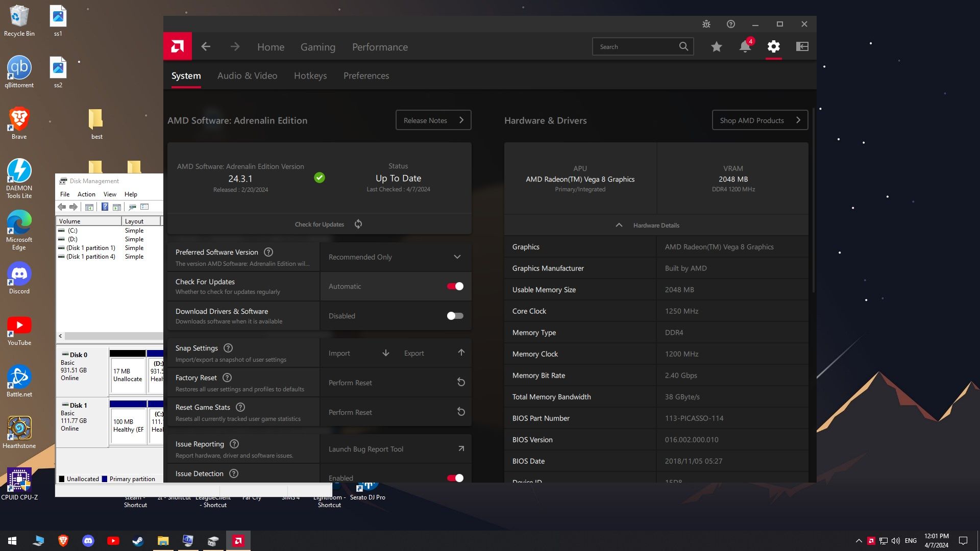Click Windows Start button
This screenshot has width=980, height=551.
[x=12, y=541]
